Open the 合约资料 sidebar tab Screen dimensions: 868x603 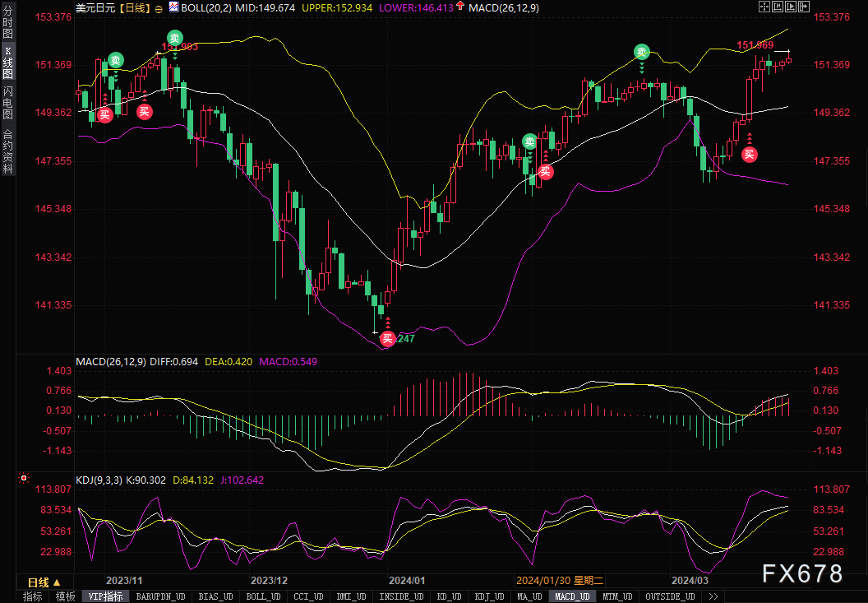(x=7, y=151)
